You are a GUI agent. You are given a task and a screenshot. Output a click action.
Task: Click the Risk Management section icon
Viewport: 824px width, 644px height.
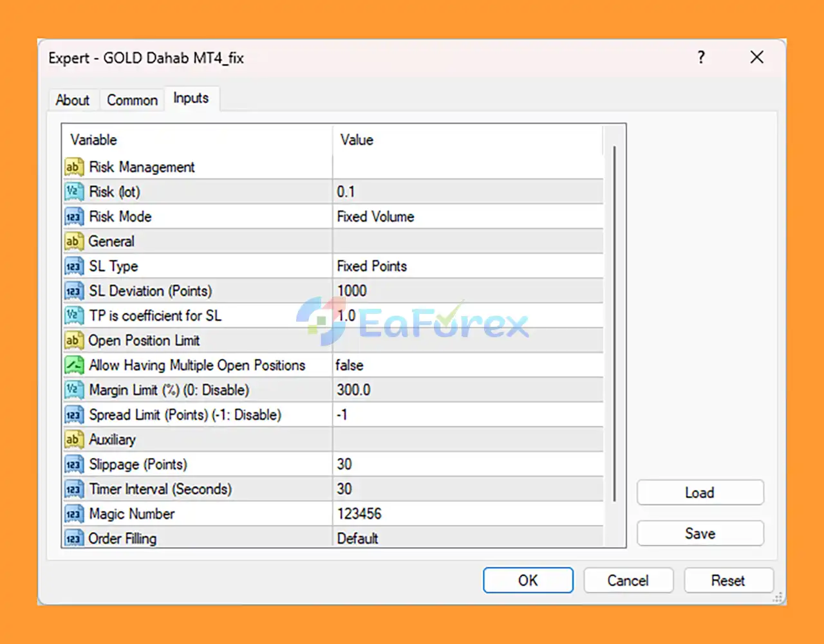pos(73,167)
